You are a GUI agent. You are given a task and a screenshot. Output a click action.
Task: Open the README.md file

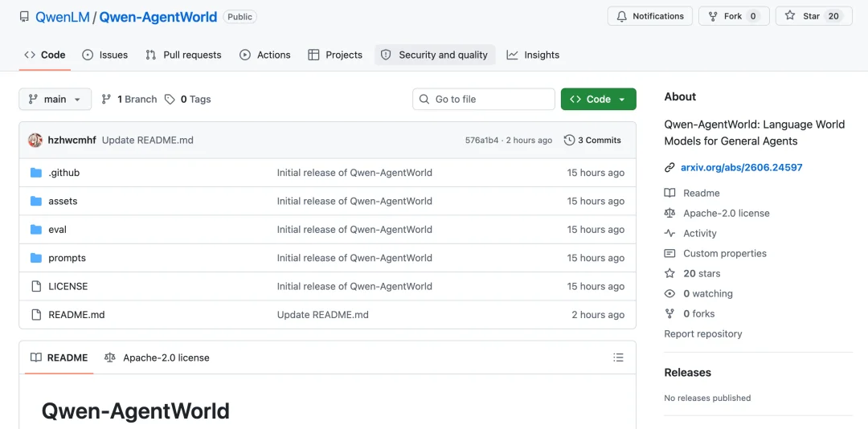[x=76, y=314]
